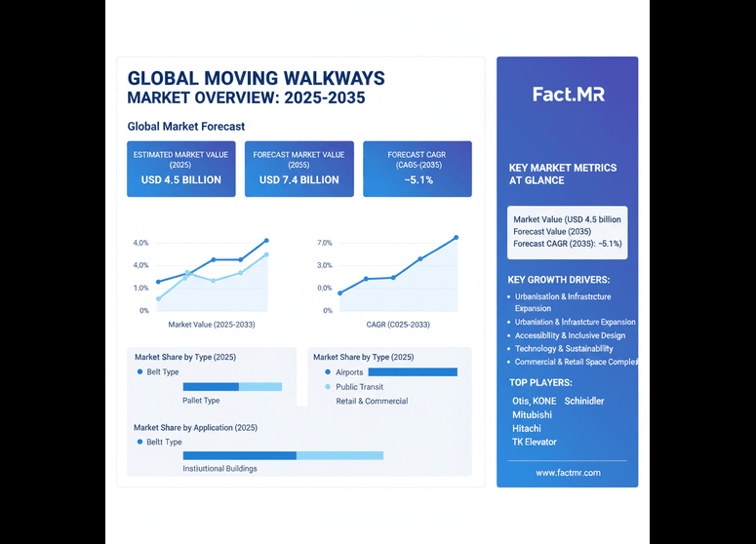Click the Airports legend bullet
The height and width of the screenshot is (544, 756).
coord(327,372)
